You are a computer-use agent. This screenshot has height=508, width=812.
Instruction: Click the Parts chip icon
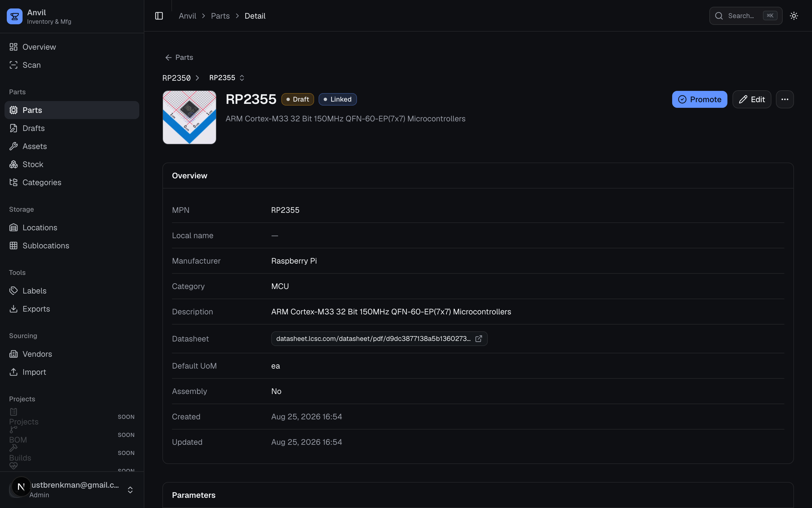pos(14,110)
